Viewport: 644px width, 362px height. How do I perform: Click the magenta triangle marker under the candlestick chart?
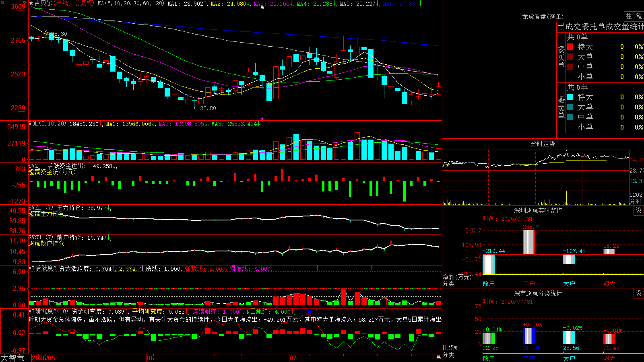click(262, 119)
